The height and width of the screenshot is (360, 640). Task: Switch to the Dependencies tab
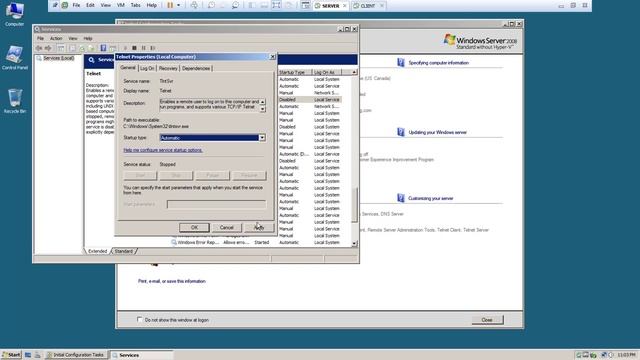[x=196, y=69]
